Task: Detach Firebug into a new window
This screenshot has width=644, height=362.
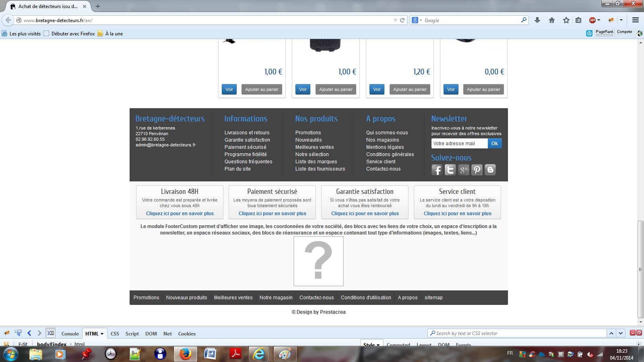Action: coord(639,333)
